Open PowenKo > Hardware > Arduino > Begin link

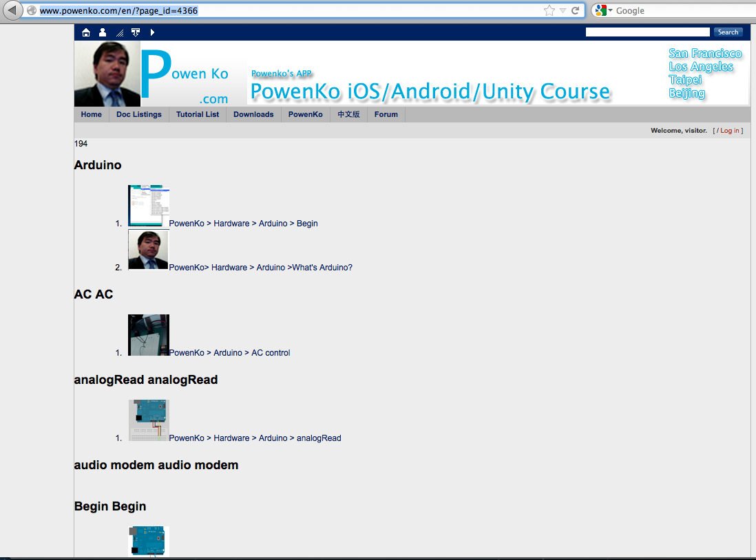coord(244,223)
